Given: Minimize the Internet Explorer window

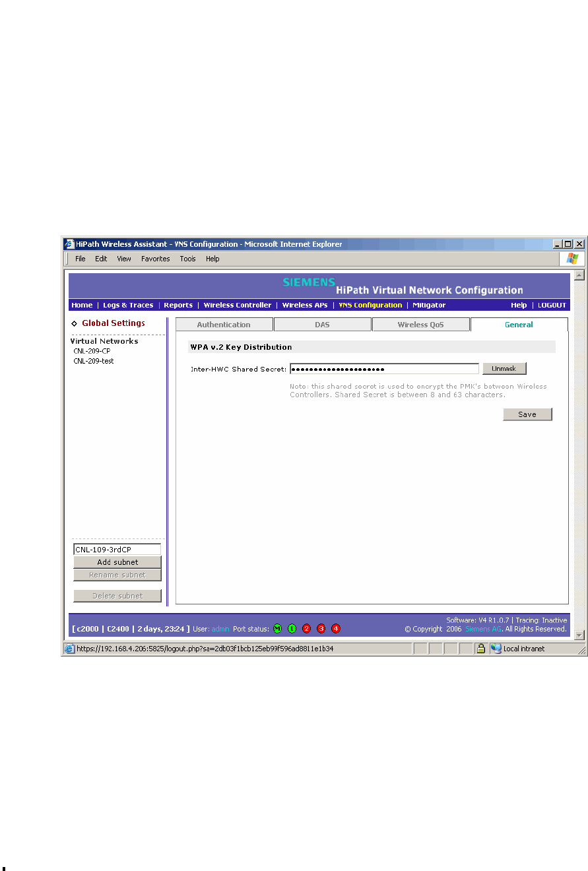Looking at the screenshot, I should click(558, 244).
